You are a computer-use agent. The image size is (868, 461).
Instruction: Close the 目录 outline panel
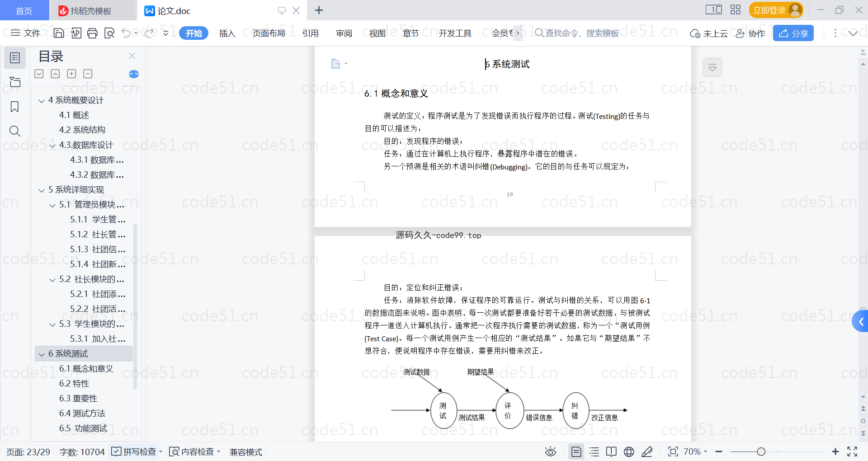132,56
